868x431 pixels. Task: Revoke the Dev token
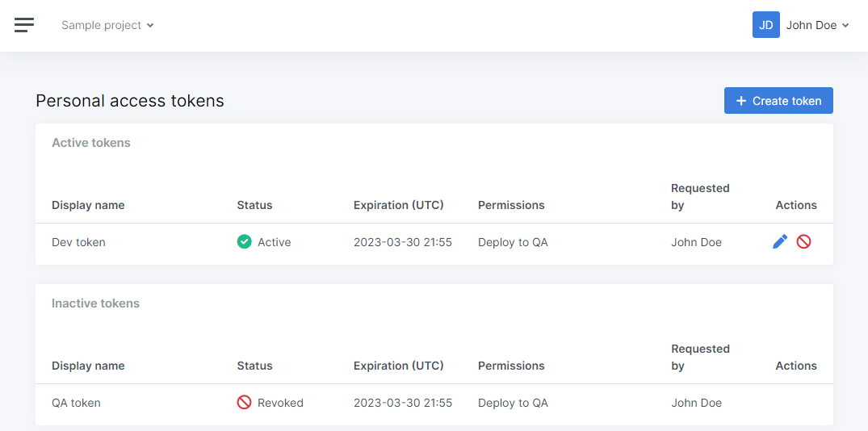point(803,241)
